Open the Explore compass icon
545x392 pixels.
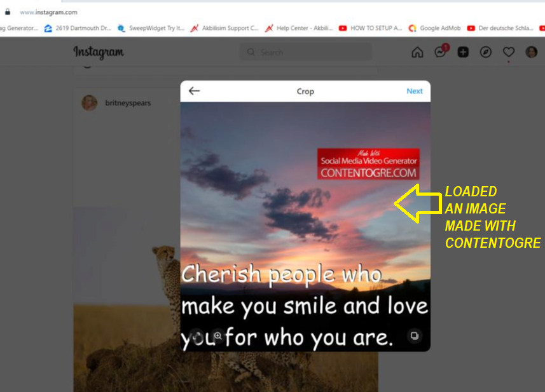(x=486, y=53)
